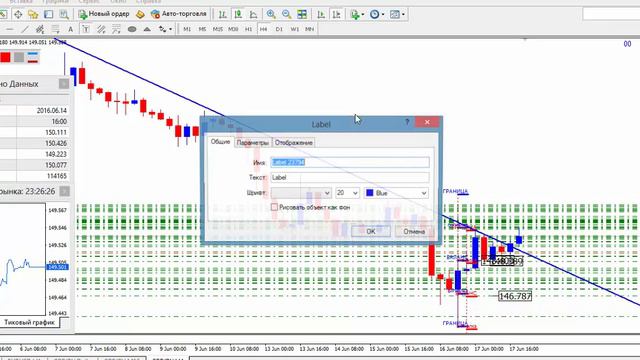Image resolution: width=640 pixels, height=360 pixels.
Task: Toggle chart shift icon
Action: (x=337, y=14)
